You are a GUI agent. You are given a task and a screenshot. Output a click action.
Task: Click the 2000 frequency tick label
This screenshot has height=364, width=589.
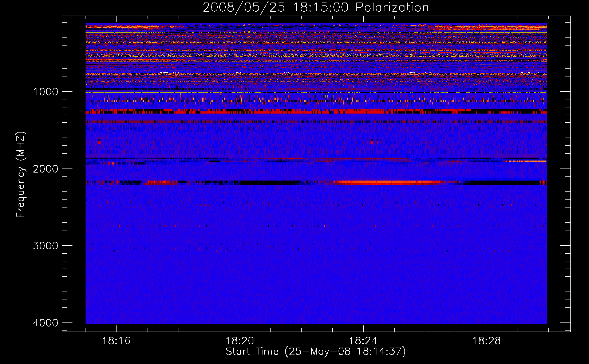coord(46,169)
